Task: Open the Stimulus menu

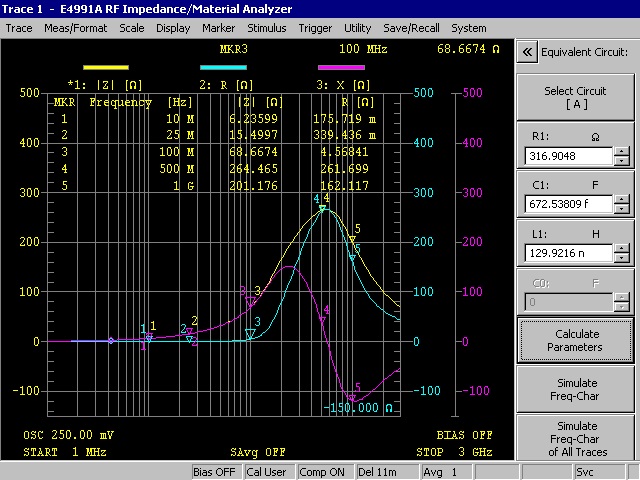Action: coord(266,28)
